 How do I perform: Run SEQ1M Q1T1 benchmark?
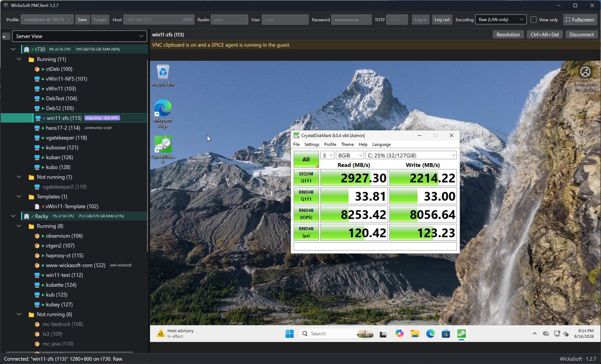coord(306,177)
